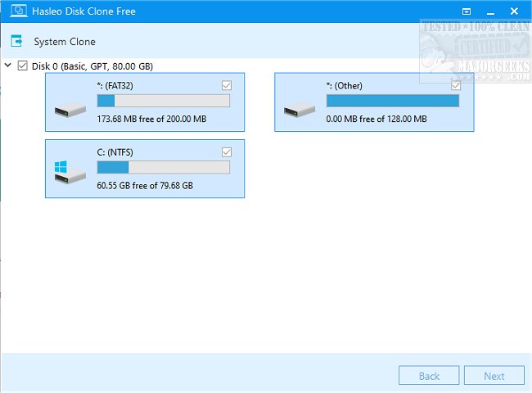Click the System Clone header icon
The height and width of the screenshot is (393, 532).
pyautogui.click(x=16, y=41)
